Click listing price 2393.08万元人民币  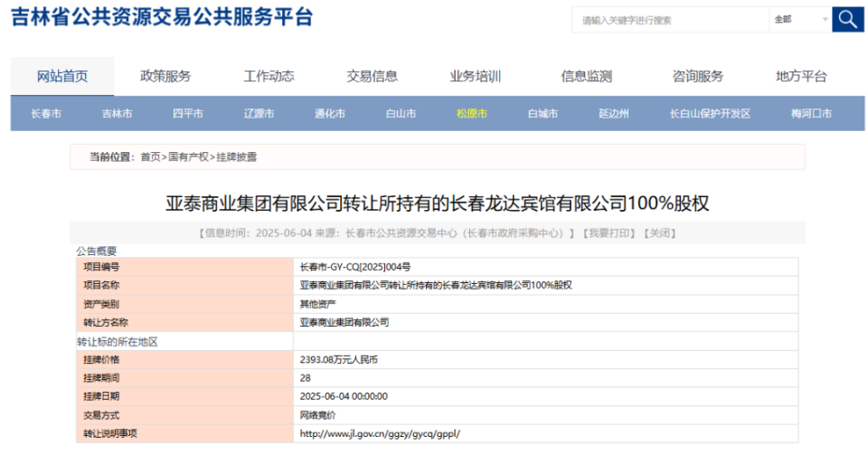[338, 359]
